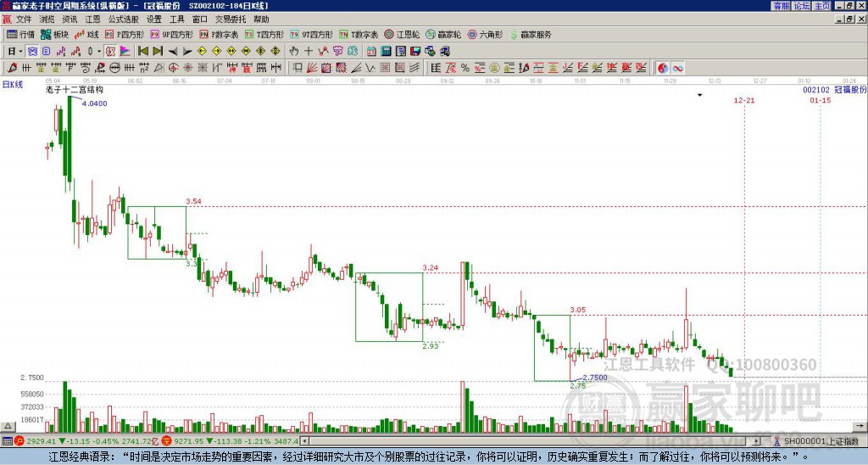Jump to first bar with green left-end arrow

pyautogui.click(x=142, y=52)
